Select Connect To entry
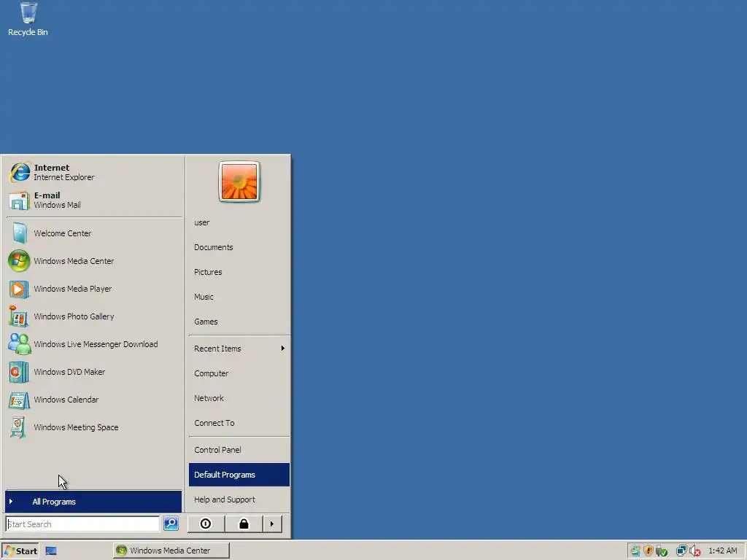This screenshot has height=560, width=747. [x=239, y=423]
